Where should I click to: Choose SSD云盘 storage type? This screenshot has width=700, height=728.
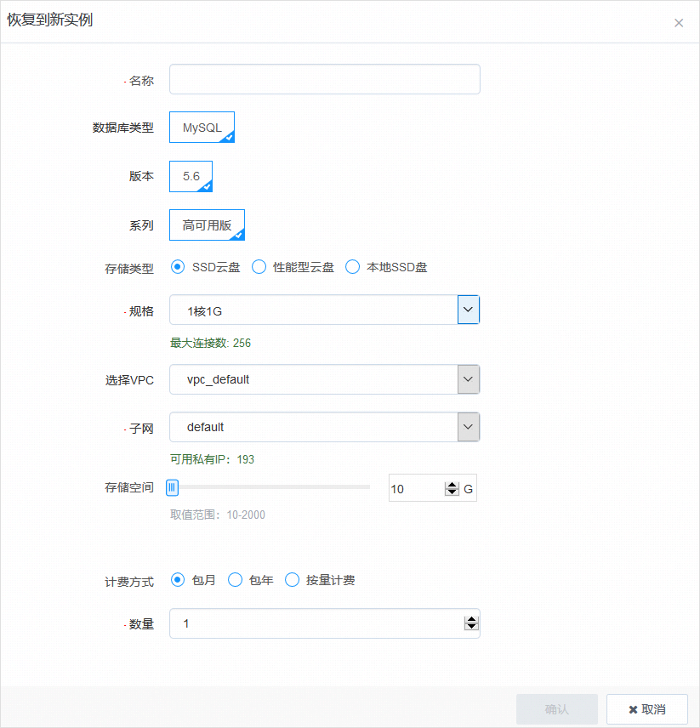pos(177,267)
